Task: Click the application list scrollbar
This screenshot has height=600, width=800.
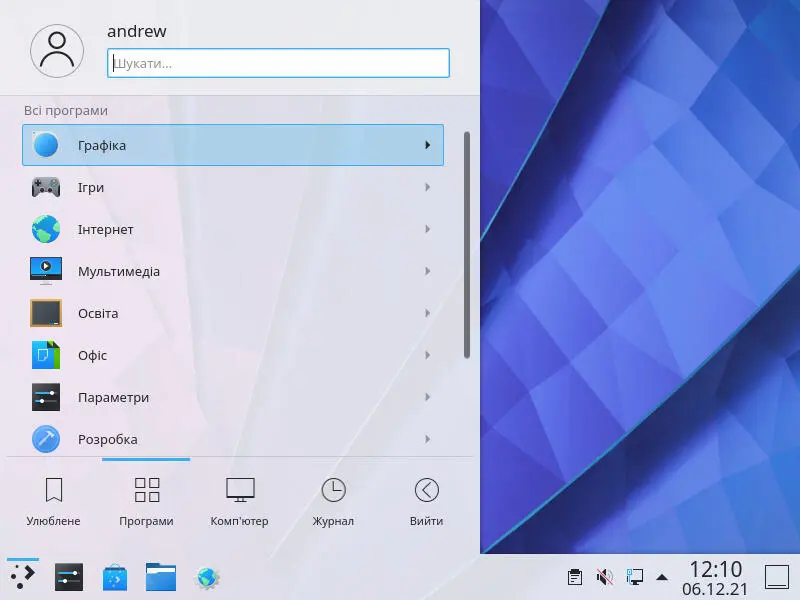Action: pos(467,245)
